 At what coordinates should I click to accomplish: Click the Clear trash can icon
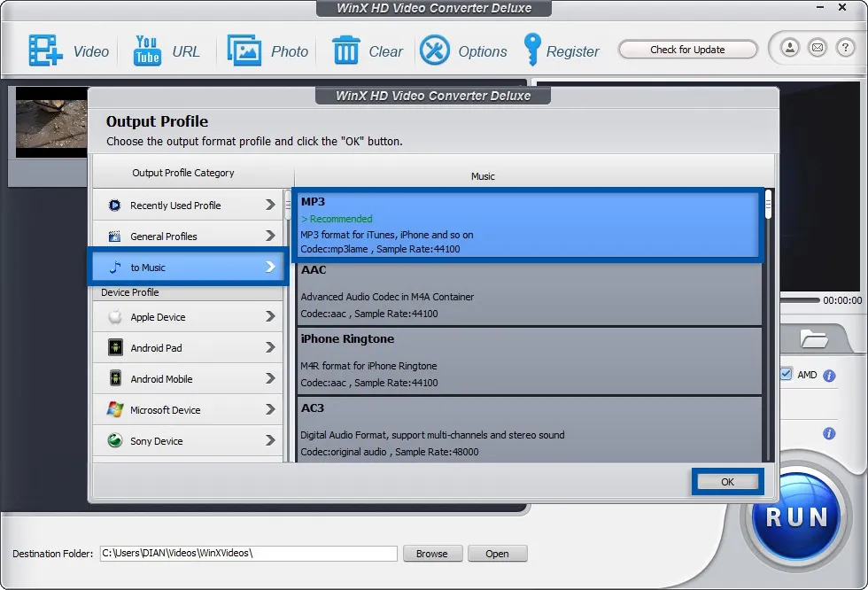coord(345,50)
